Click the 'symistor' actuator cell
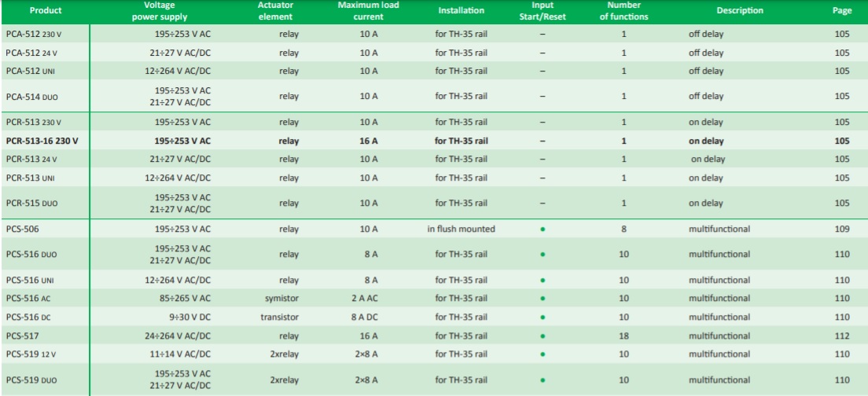The image size is (868, 396). coord(281,298)
